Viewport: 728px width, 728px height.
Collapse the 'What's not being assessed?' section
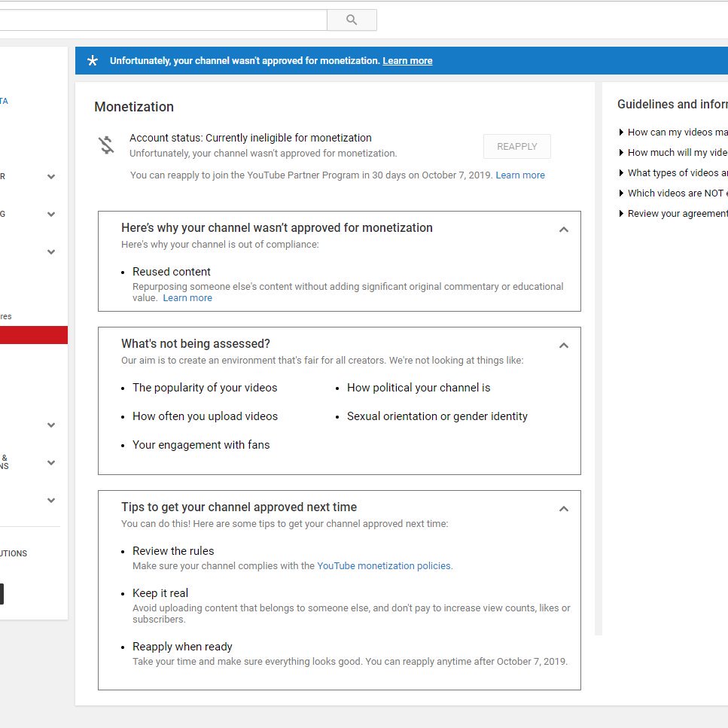pyautogui.click(x=564, y=346)
